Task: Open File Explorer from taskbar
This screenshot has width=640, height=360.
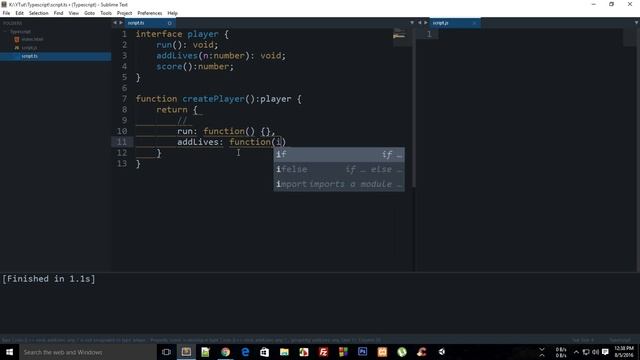Action: (x=284, y=352)
